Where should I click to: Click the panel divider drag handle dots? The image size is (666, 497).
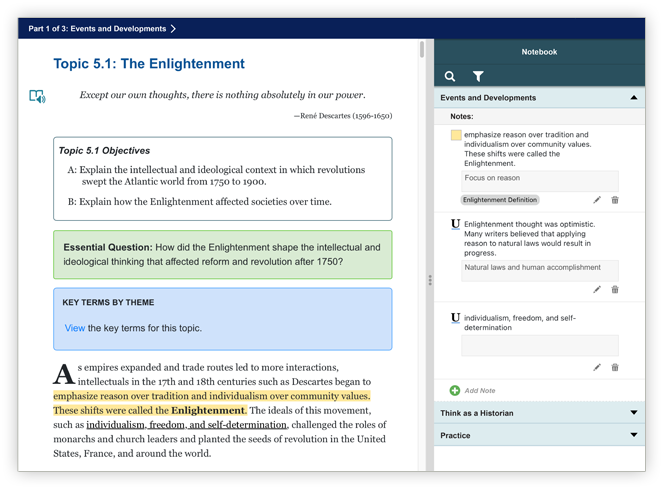[430, 280]
